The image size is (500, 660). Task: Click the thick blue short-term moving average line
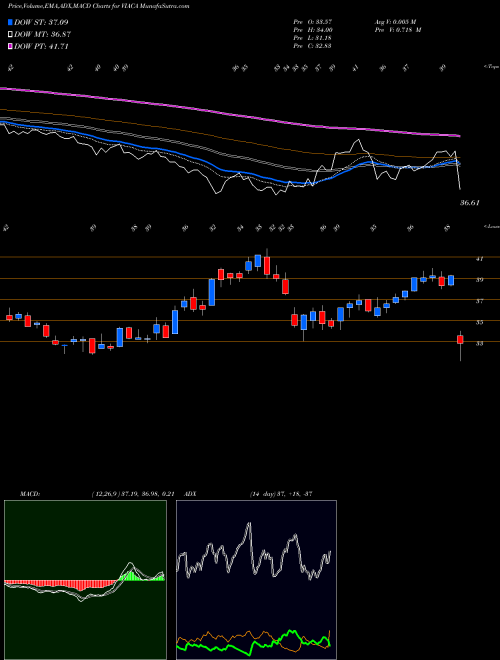tap(229, 172)
